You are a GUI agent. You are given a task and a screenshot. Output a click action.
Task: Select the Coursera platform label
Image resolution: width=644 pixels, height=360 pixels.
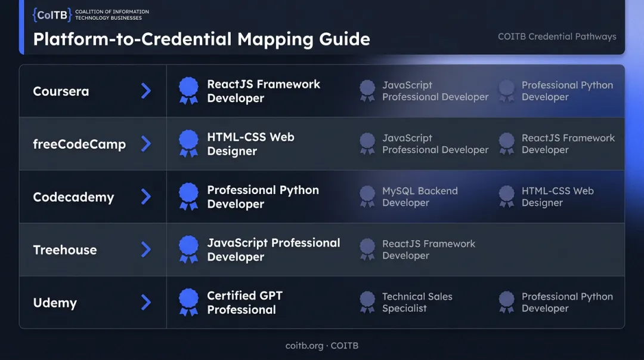click(61, 91)
